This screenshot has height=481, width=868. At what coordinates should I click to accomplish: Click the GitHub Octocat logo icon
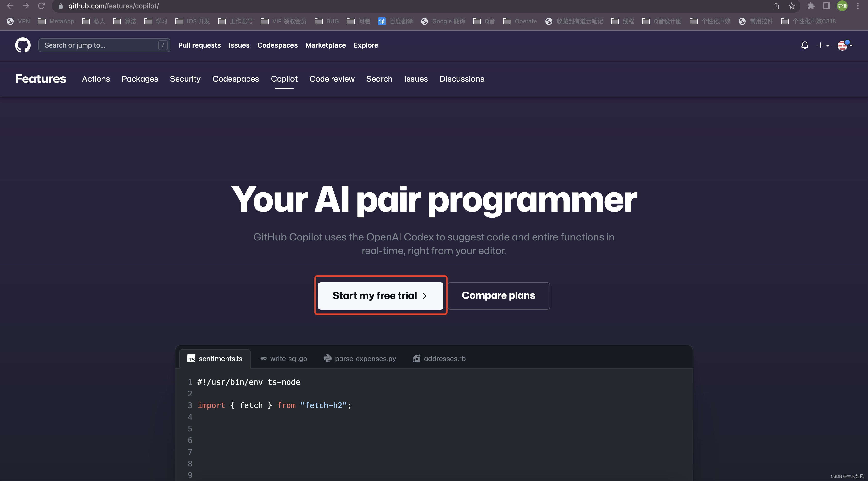(x=23, y=45)
